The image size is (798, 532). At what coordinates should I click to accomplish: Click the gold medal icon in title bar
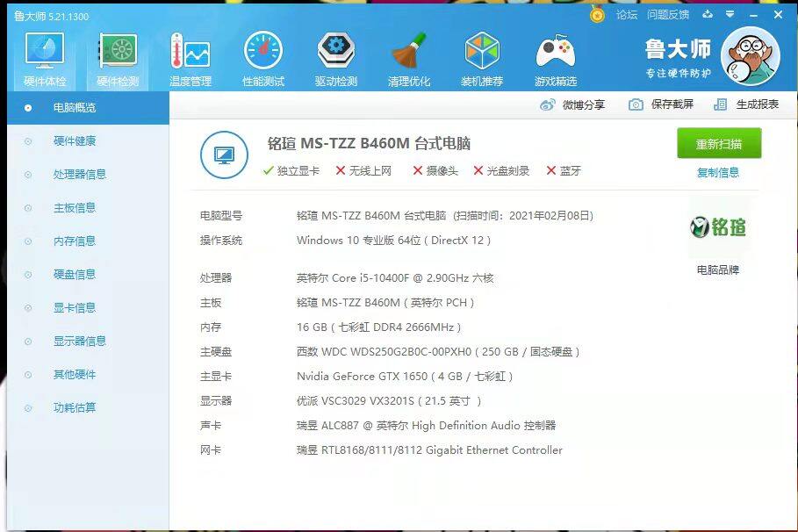point(597,15)
